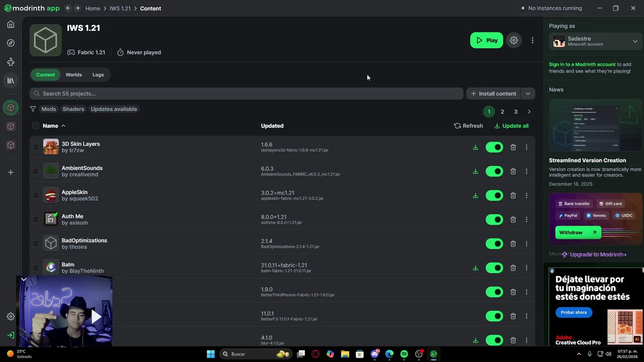Open the more options for AmbientSounds
Screen dimensions: 644x362
527,171
